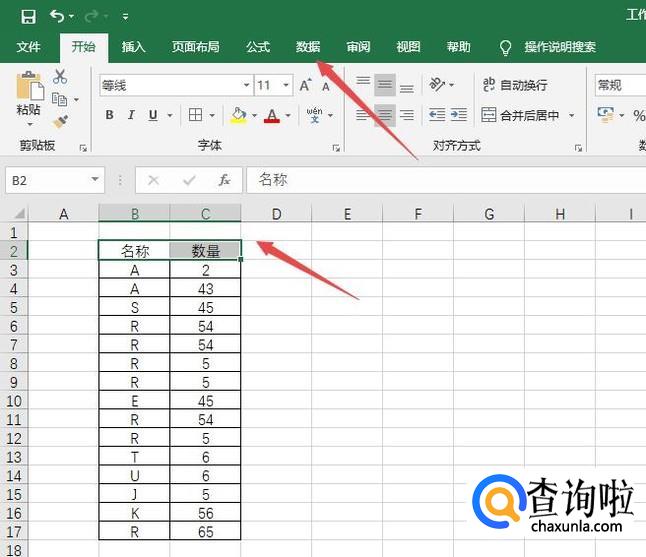Click the Center alignment icon

[385, 115]
